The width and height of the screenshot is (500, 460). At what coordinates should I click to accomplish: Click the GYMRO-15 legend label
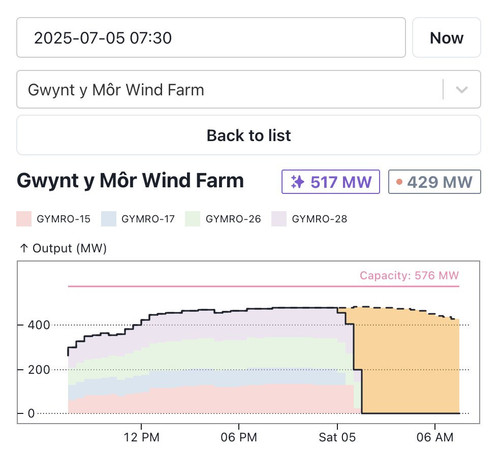(63, 219)
